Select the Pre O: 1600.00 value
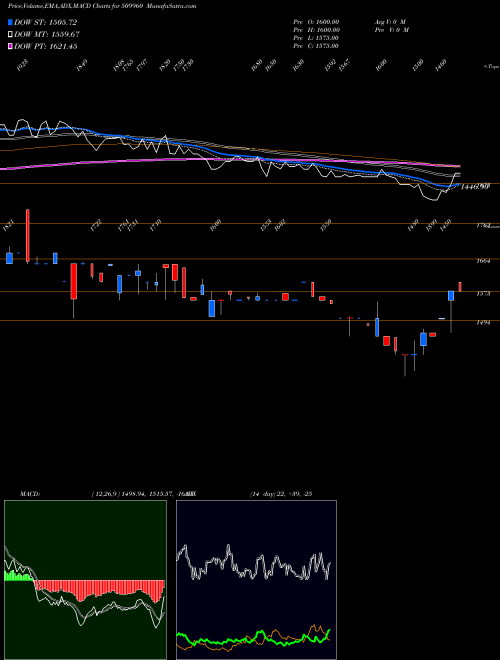 pyautogui.click(x=316, y=22)
